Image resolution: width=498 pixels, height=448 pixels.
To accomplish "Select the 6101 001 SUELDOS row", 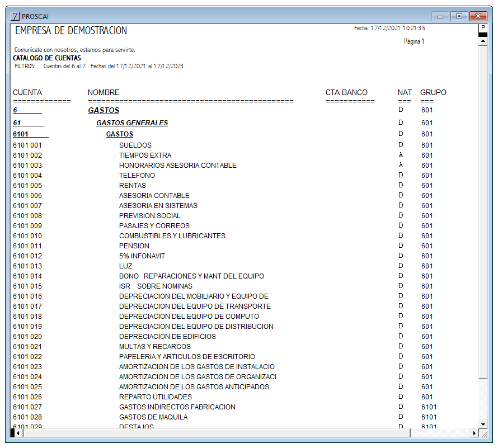I will click(x=223, y=145).
